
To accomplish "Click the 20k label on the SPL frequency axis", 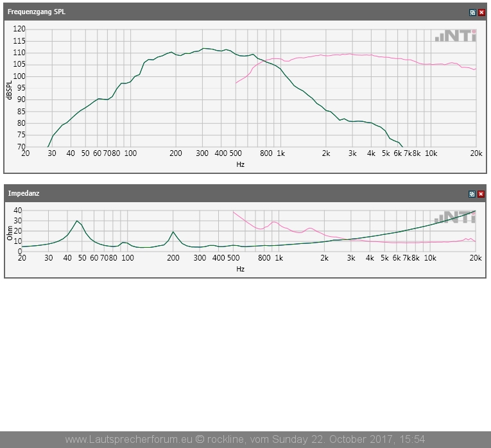I will [x=476, y=153].
